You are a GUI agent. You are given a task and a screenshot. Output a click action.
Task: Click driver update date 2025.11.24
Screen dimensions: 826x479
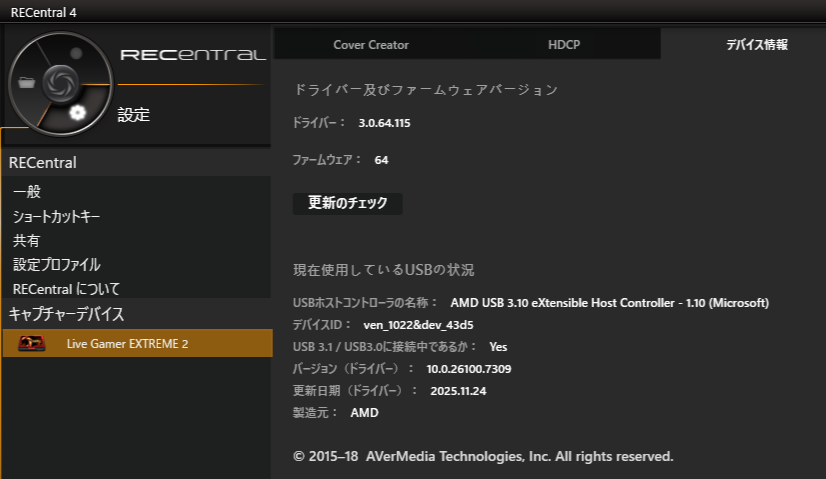[458, 391]
